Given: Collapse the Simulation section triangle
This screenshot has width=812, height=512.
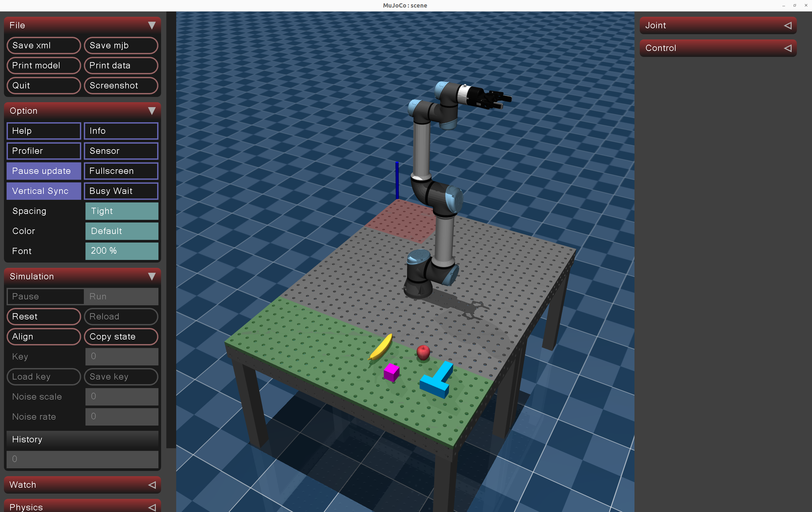Looking at the screenshot, I should [x=152, y=276].
